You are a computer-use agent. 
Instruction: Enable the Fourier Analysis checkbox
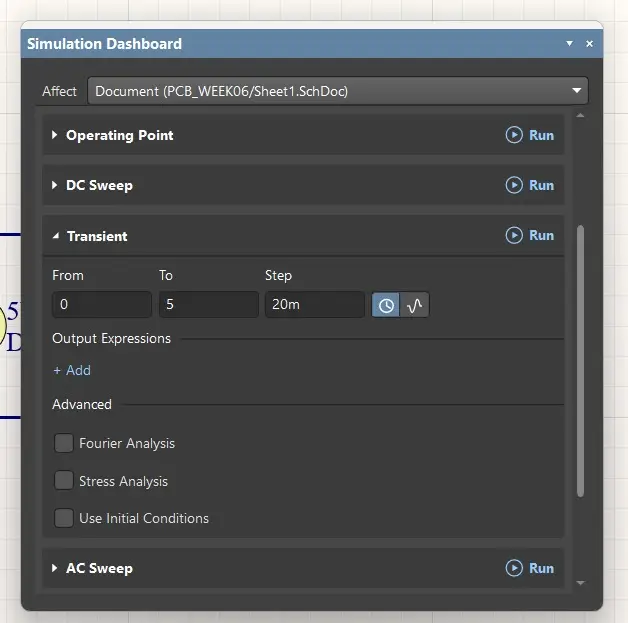64,443
